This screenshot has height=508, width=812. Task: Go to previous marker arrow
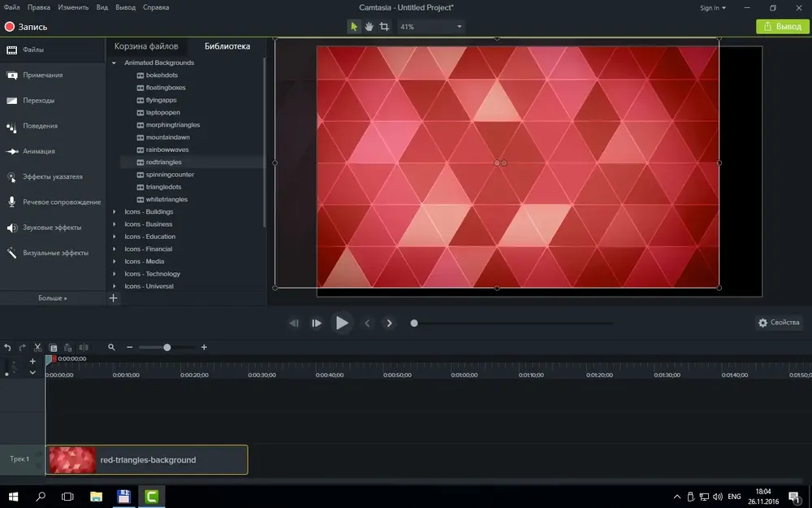coord(367,323)
